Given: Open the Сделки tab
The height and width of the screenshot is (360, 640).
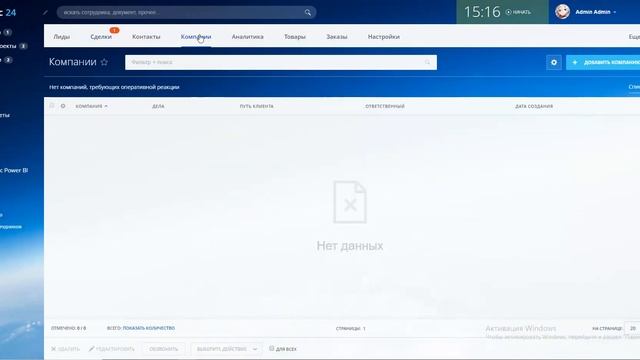Looking at the screenshot, I should pyautogui.click(x=101, y=37).
